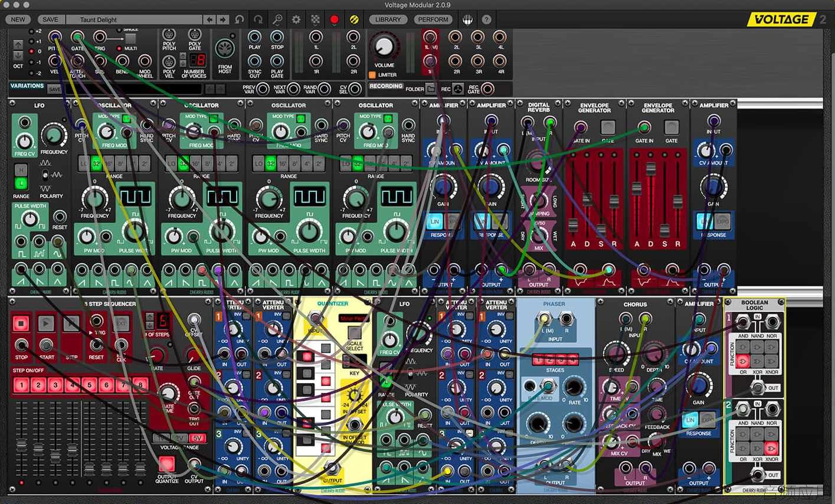
Task: Increase sequencer # OF STEPS with up arrow
Action: coord(150,318)
